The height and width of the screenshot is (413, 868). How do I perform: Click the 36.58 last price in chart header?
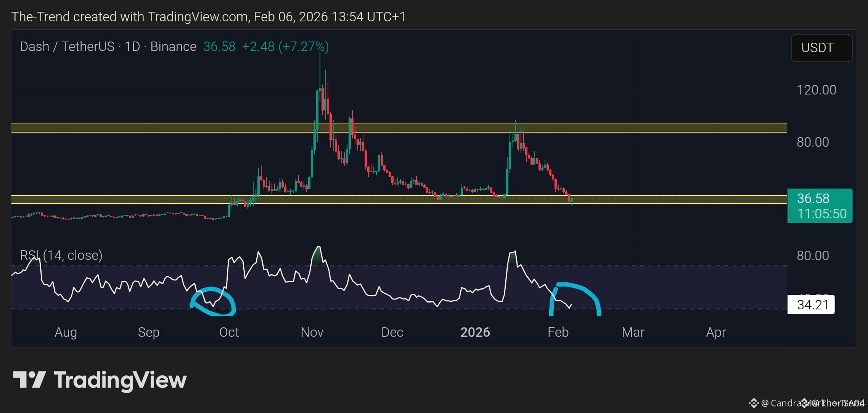(x=219, y=46)
